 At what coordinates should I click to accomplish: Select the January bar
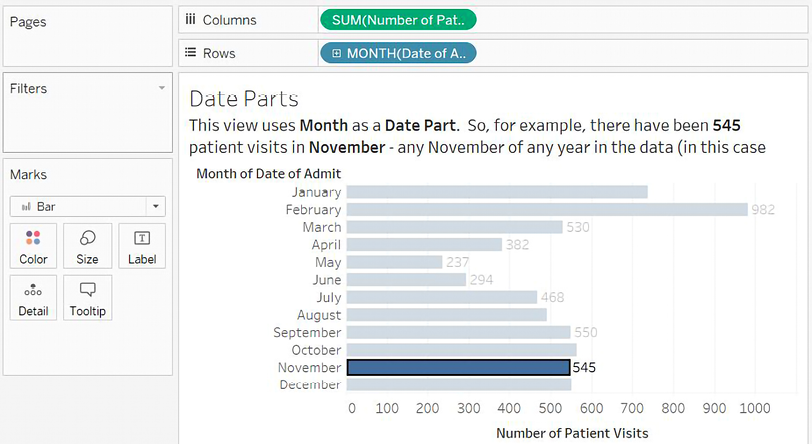coord(497,192)
